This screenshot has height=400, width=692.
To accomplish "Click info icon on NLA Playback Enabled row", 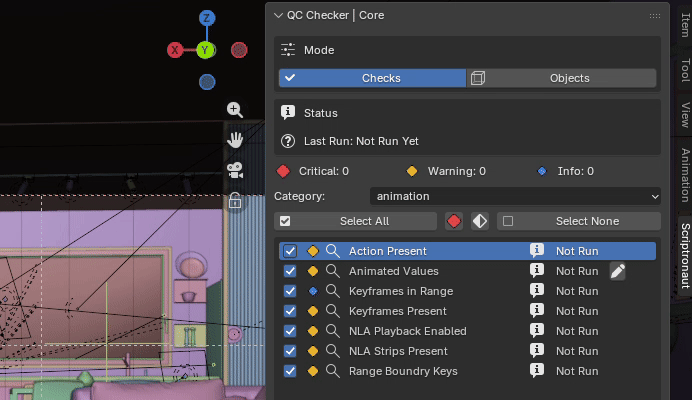I will point(537,331).
